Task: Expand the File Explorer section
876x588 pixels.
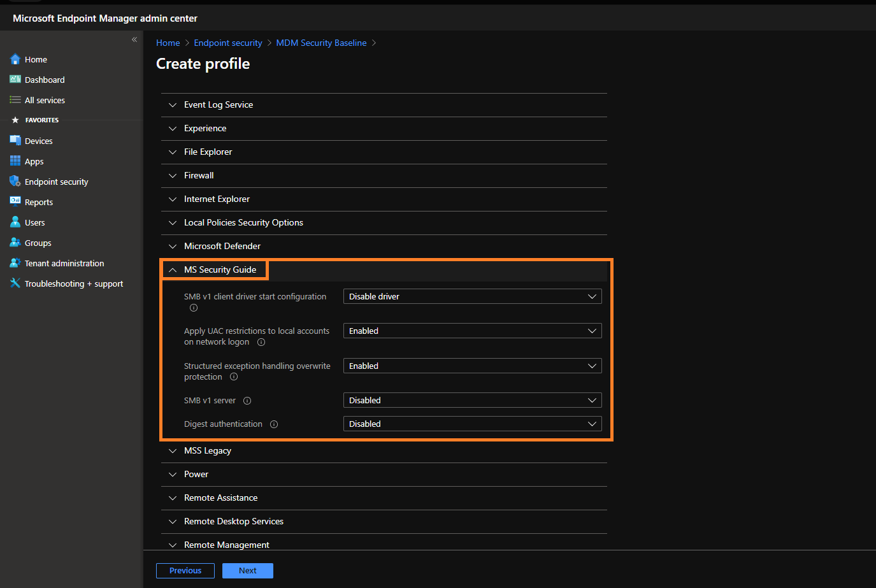Action: [x=384, y=152]
